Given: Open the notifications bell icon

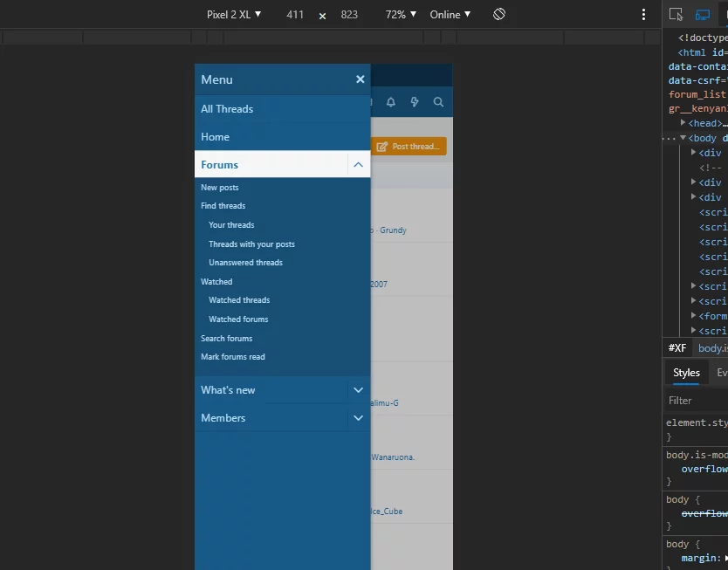Looking at the screenshot, I should (391, 102).
